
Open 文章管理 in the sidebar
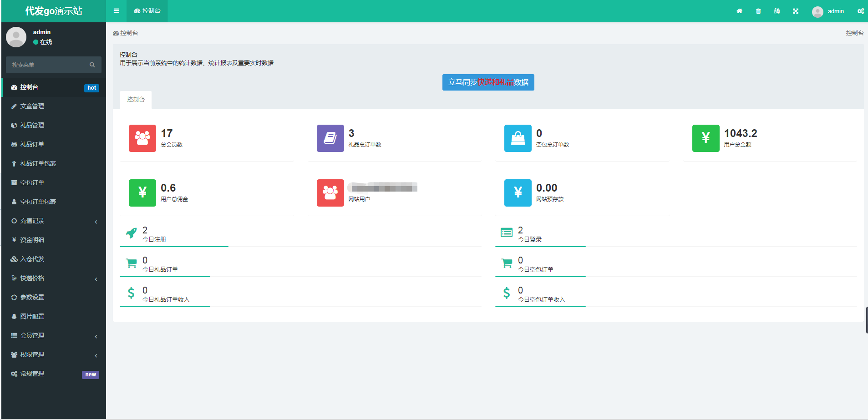tap(54, 106)
